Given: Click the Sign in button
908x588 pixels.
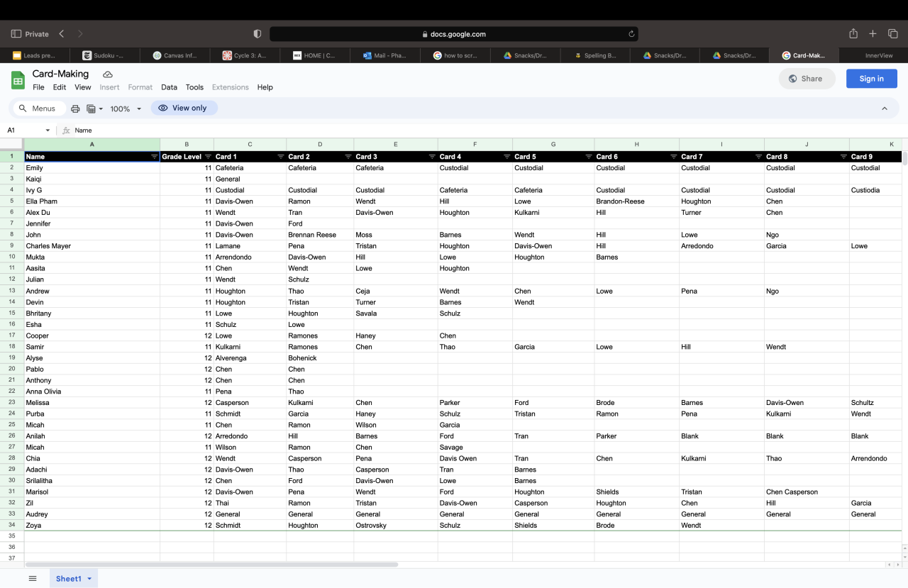Looking at the screenshot, I should click(872, 79).
